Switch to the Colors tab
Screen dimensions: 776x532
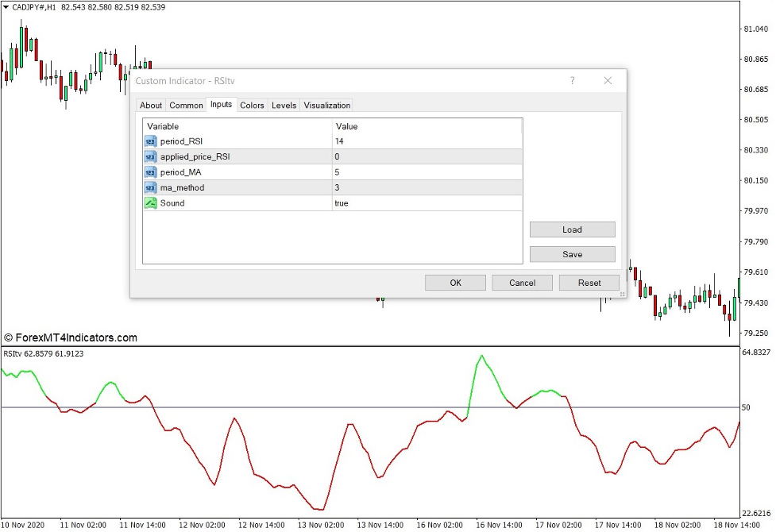(252, 105)
